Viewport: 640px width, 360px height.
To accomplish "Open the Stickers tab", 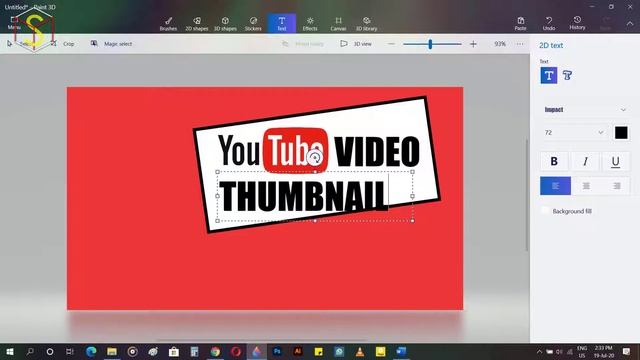I will tap(253, 24).
